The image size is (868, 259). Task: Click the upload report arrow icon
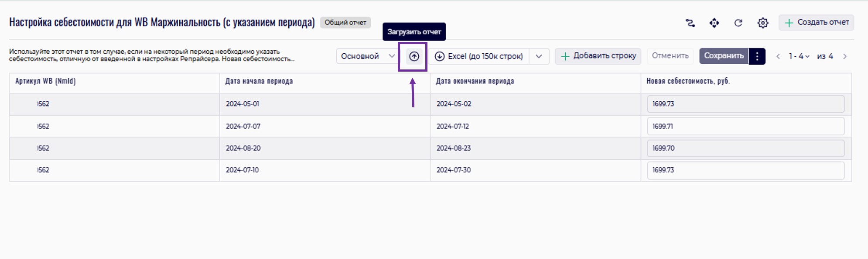click(414, 56)
